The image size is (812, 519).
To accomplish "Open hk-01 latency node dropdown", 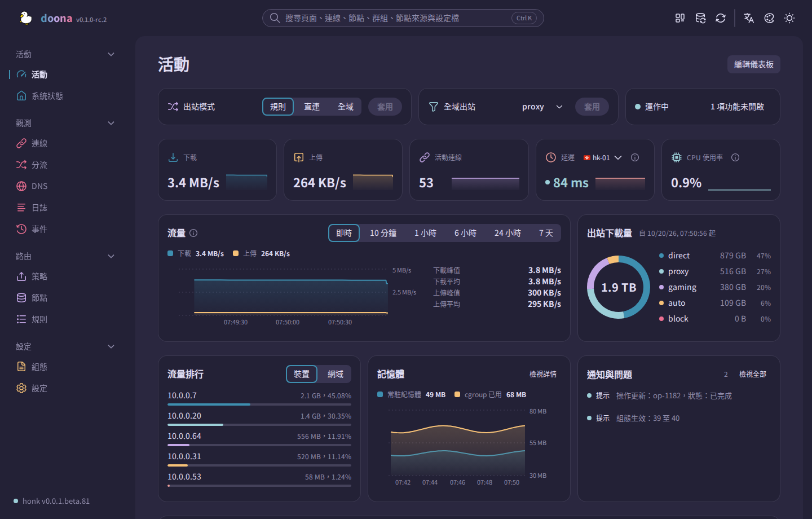I will (x=602, y=157).
